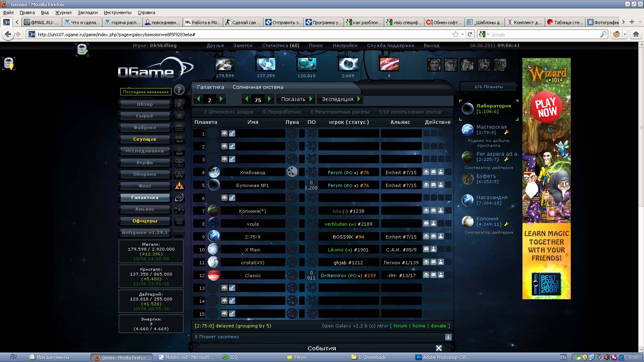The width and height of the screenshot is (644, 362).
Task: Open ICQ from the Windows taskbar
Action: pos(231,357)
